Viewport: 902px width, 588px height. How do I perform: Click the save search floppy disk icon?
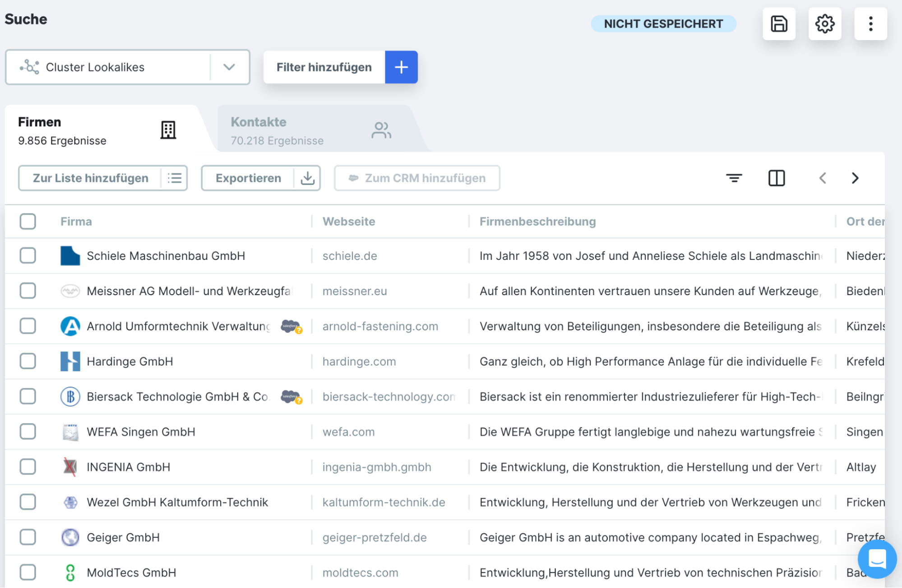tap(779, 24)
